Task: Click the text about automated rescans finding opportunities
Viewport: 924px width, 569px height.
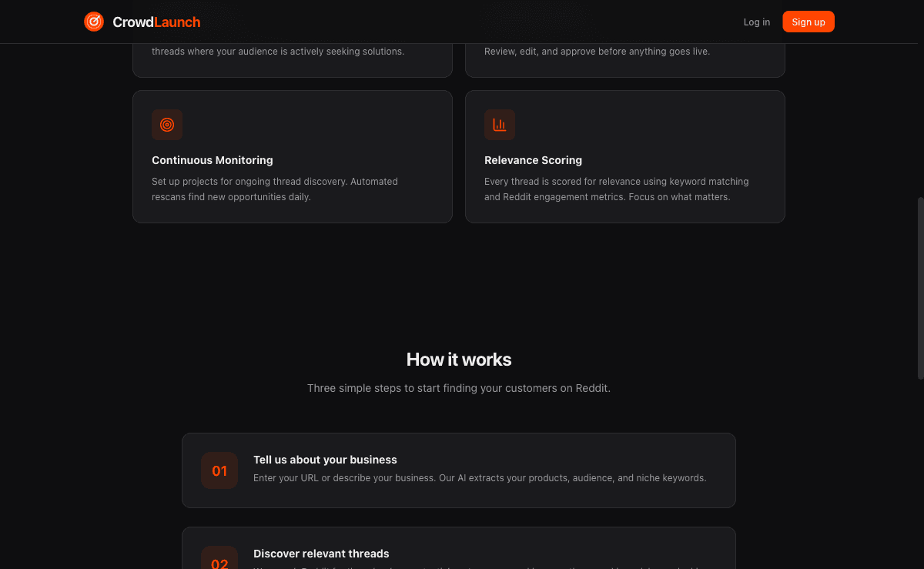Action: [275, 189]
